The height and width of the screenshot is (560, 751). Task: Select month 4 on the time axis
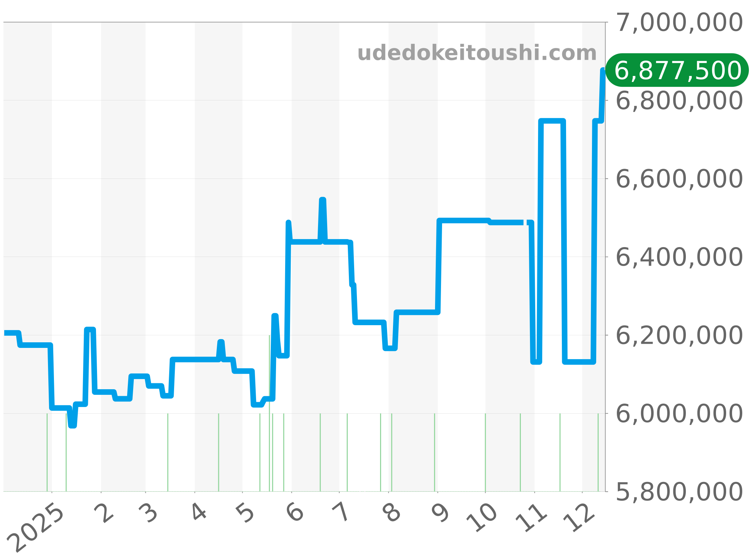(x=200, y=513)
